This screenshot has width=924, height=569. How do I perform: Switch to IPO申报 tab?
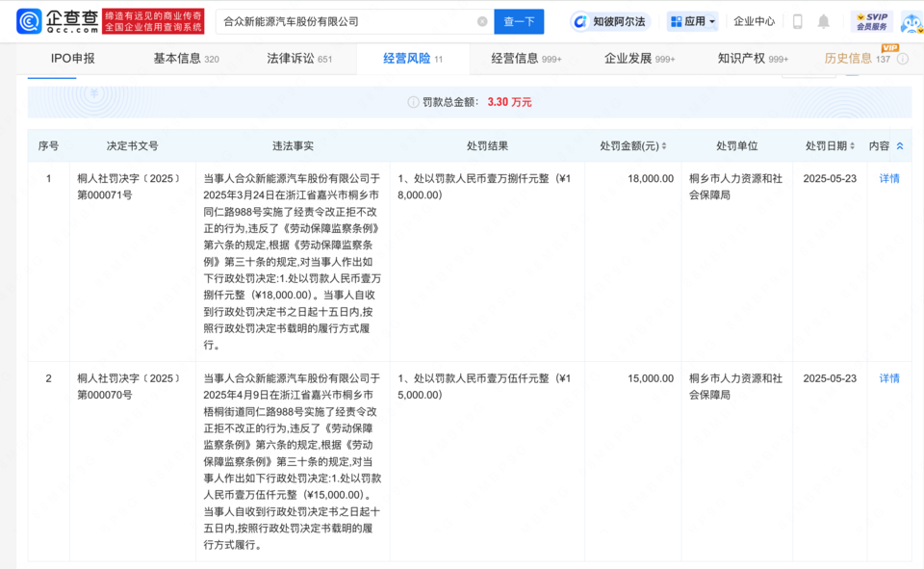click(72, 59)
